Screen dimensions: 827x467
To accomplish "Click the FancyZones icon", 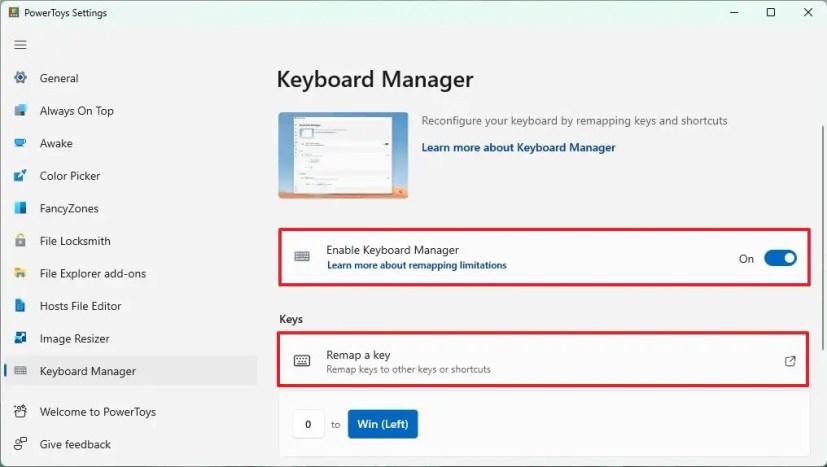I will (20, 208).
